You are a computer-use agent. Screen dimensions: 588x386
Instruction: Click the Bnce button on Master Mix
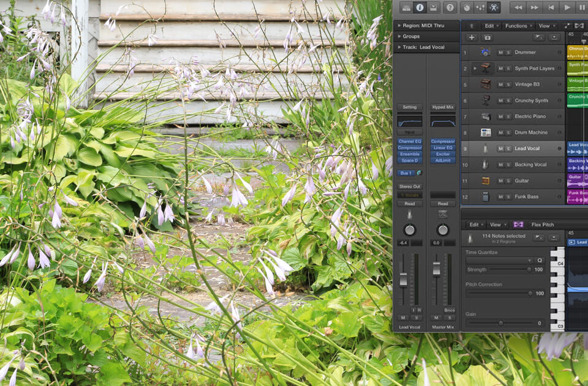point(450,310)
